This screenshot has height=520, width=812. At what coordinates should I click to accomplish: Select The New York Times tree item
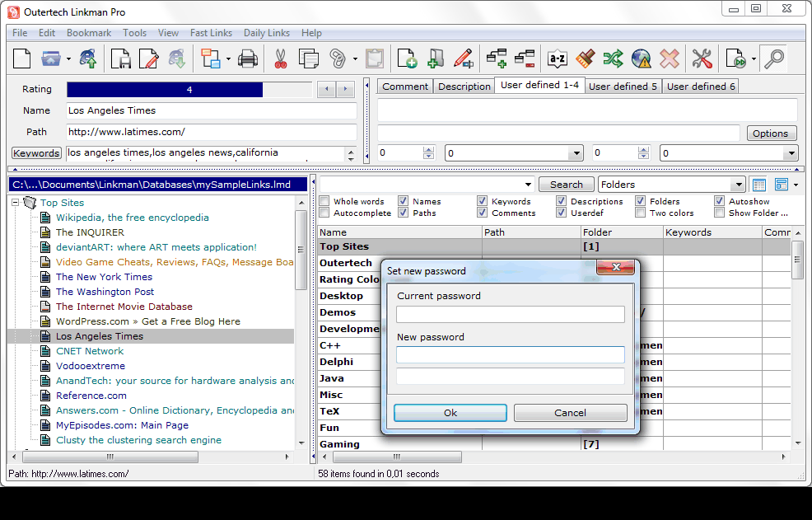[104, 277]
